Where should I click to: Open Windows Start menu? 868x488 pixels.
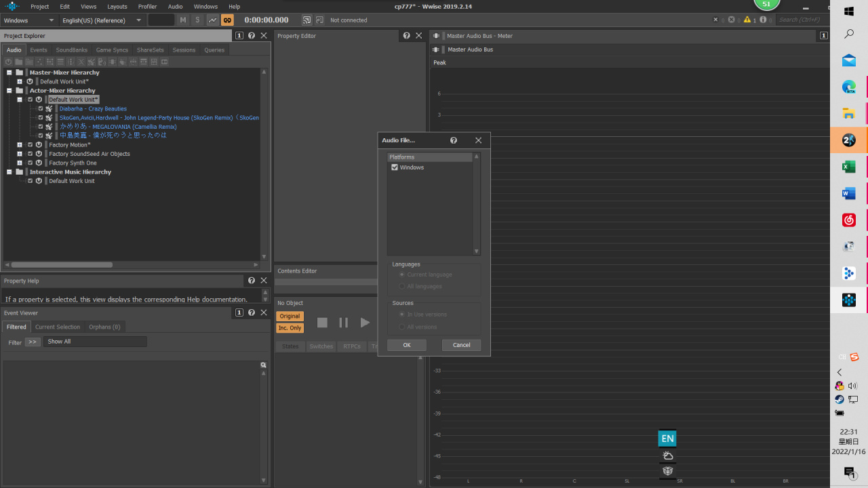coord(849,12)
